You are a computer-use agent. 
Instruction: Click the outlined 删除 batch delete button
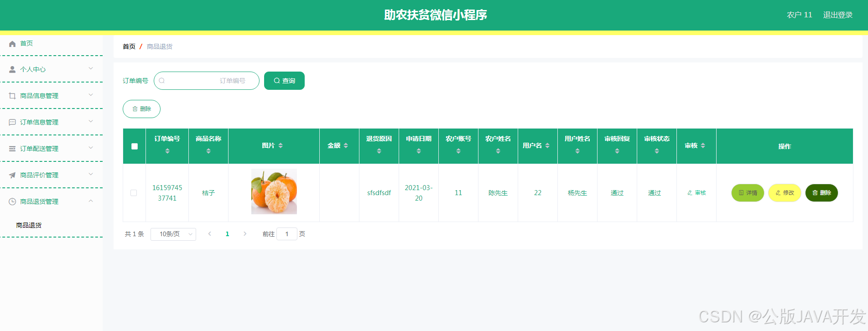tap(141, 109)
